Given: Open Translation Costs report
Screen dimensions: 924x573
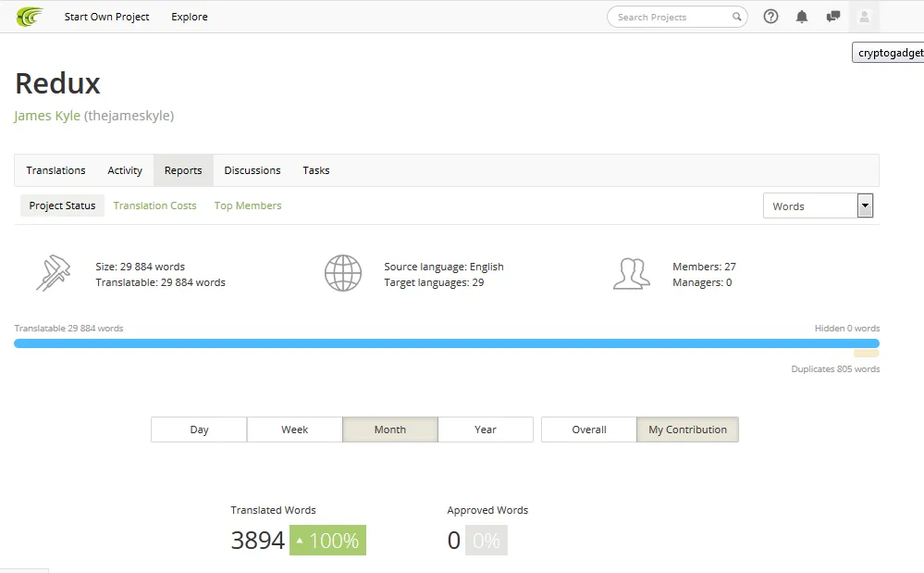Looking at the screenshot, I should coord(155,206).
